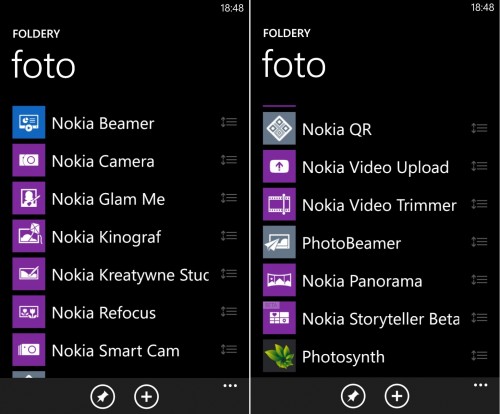This screenshot has width=500, height=414.
Task: Grab the reorder handle for Nokia Beamer
Action: [229, 122]
